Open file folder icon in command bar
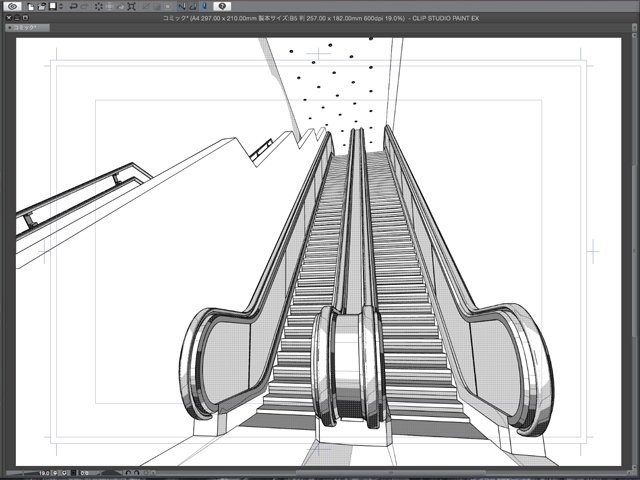 click(x=41, y=6)
